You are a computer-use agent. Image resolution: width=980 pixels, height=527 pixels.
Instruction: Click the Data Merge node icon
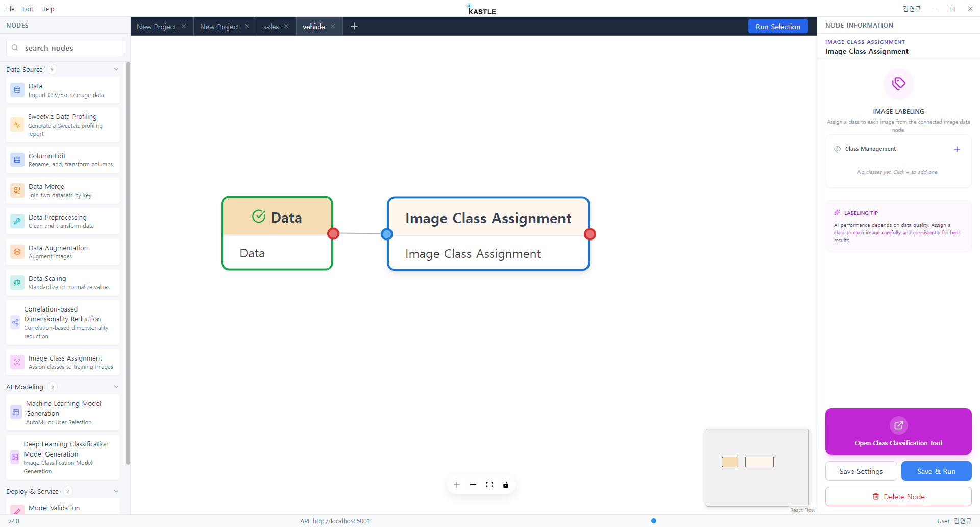(17, 190)
